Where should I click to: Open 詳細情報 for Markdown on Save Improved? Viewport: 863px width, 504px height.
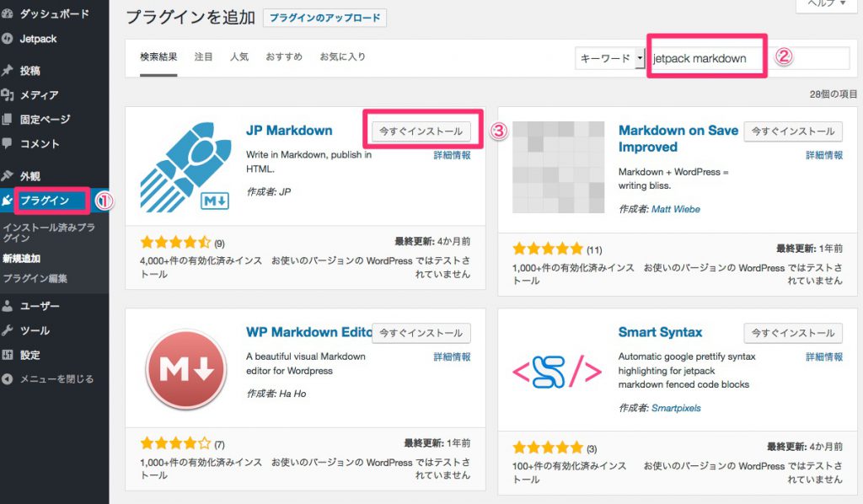(824, 155)
